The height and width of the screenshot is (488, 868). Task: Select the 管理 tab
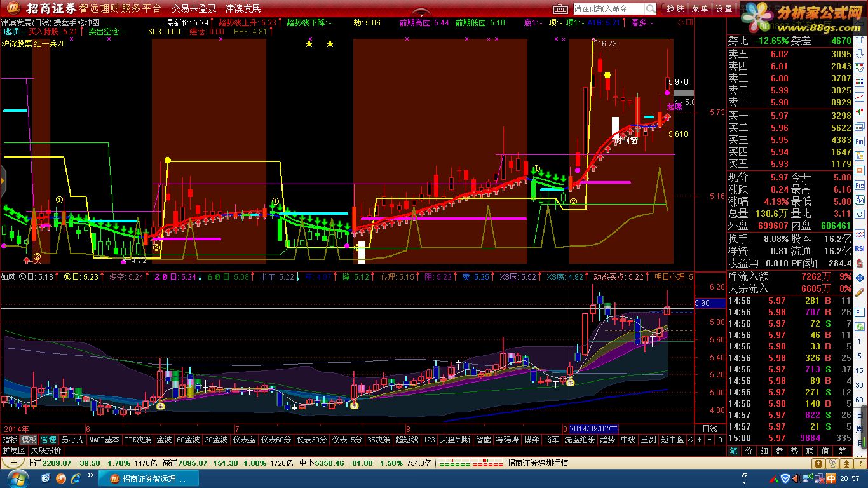point(48,439)
